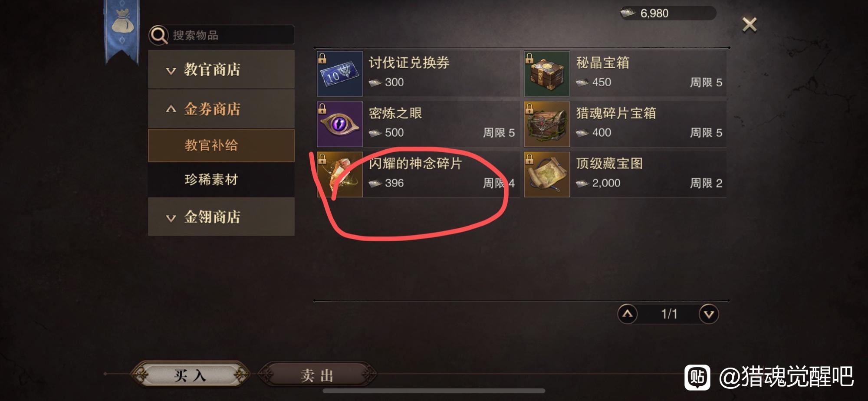Close the shop with the X button
This screenshot has height=401, width=868.
click(x=750, y=25)
